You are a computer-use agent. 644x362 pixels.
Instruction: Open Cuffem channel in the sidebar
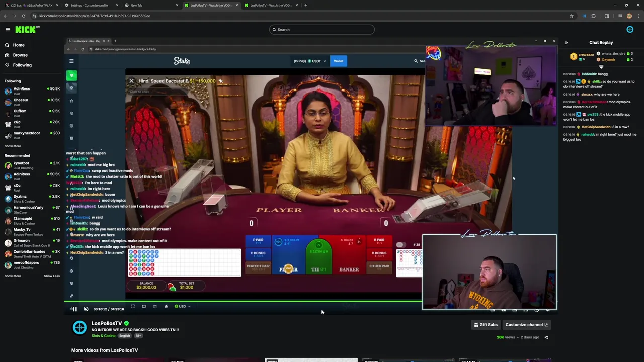coord(33,113)
